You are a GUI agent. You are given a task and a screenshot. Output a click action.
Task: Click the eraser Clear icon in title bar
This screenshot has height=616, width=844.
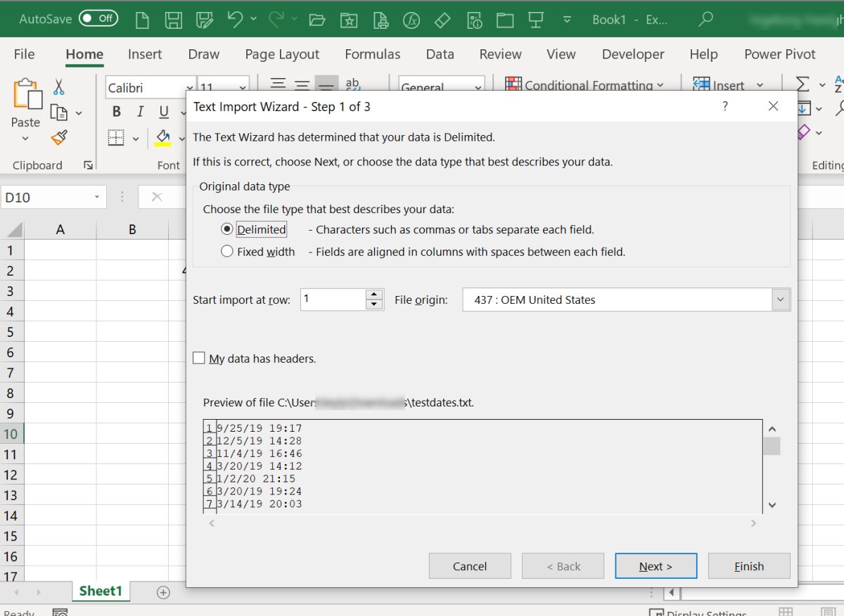[442, 20]
